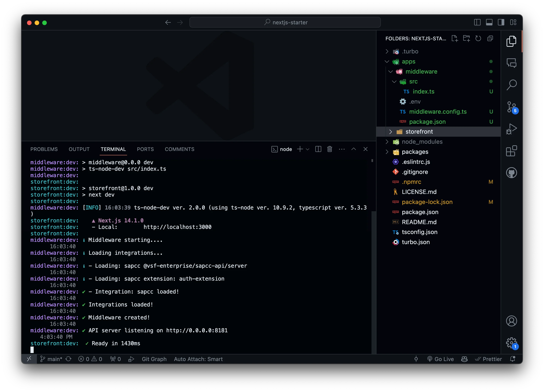Kill the active terminal with trash icon
Screen dimensions: 544x392
330,149
